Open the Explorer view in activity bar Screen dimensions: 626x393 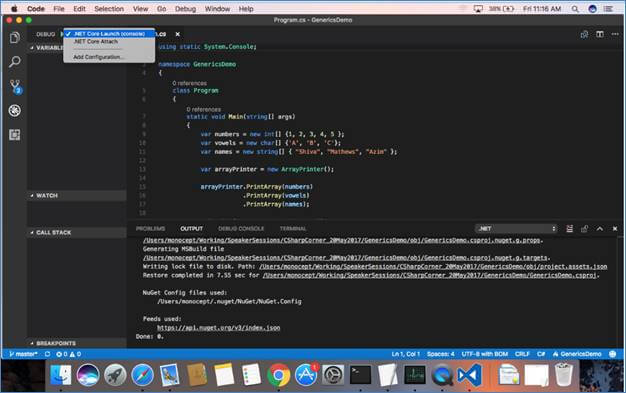15,38
